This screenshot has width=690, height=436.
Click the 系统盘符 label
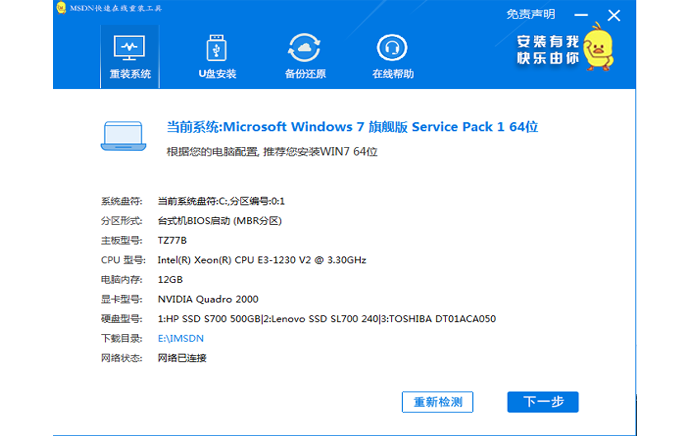tap(121, 202)
